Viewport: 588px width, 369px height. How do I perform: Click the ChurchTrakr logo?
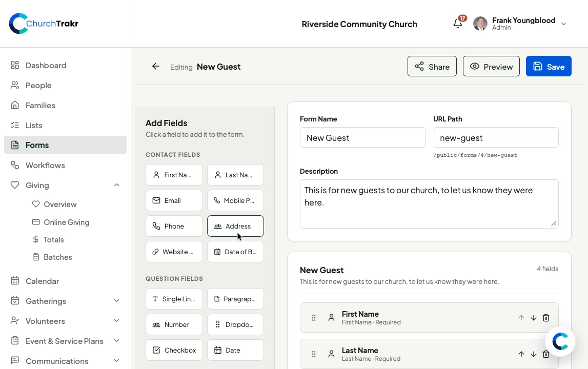point(44,24)
